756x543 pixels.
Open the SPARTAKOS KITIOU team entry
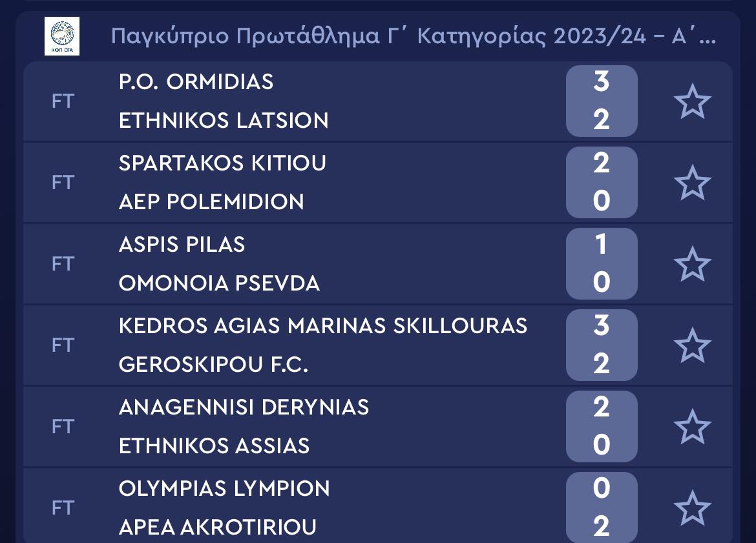(x=222, y=163)
